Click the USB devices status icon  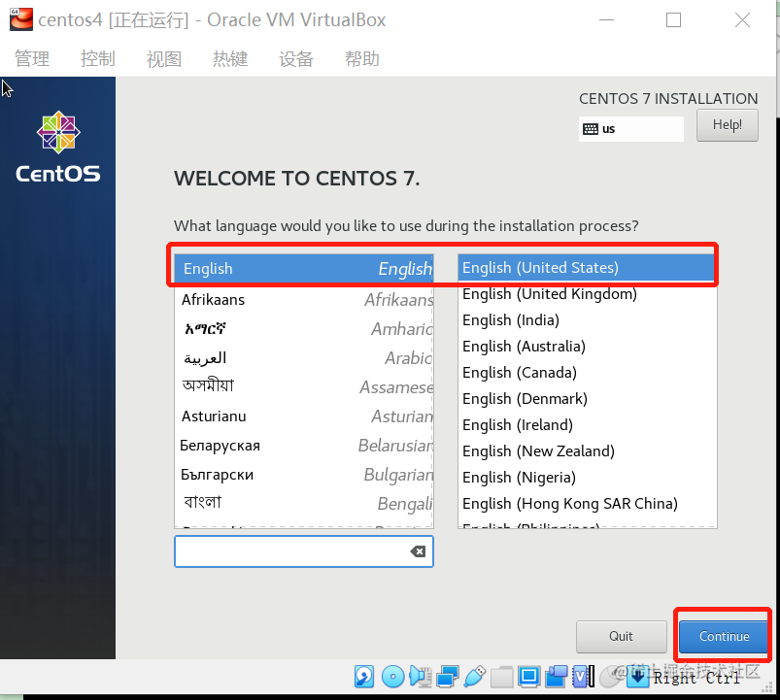[475, 677]
